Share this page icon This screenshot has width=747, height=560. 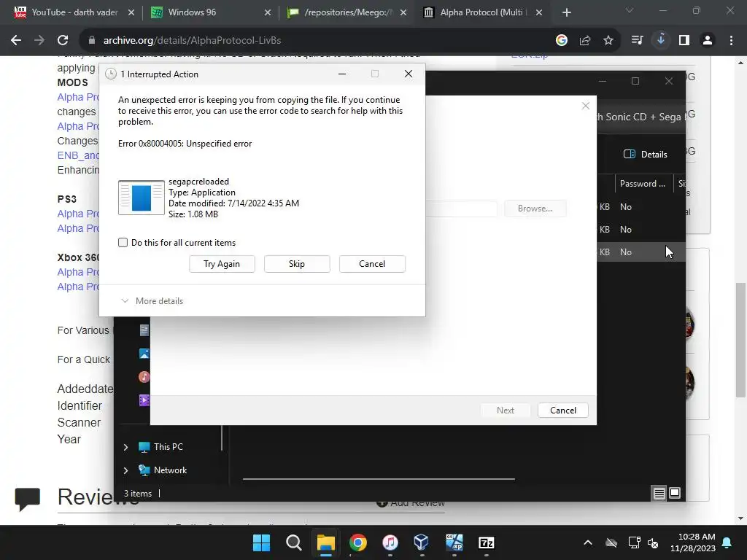(x=585, y=41)
